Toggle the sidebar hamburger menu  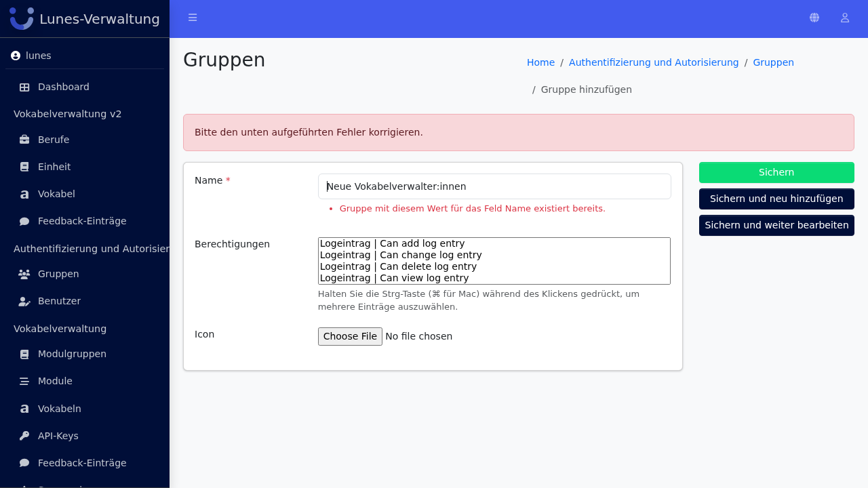click(x=193, y=18)
